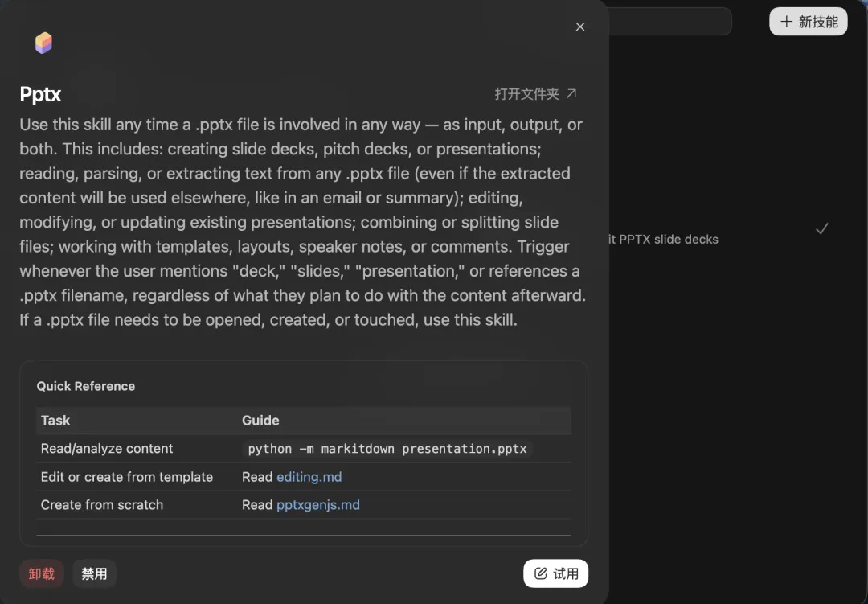The width and height of the screenshot is (868, 604).
Task: Close the Pptx skill detail dialog
Action: (580, 27)
